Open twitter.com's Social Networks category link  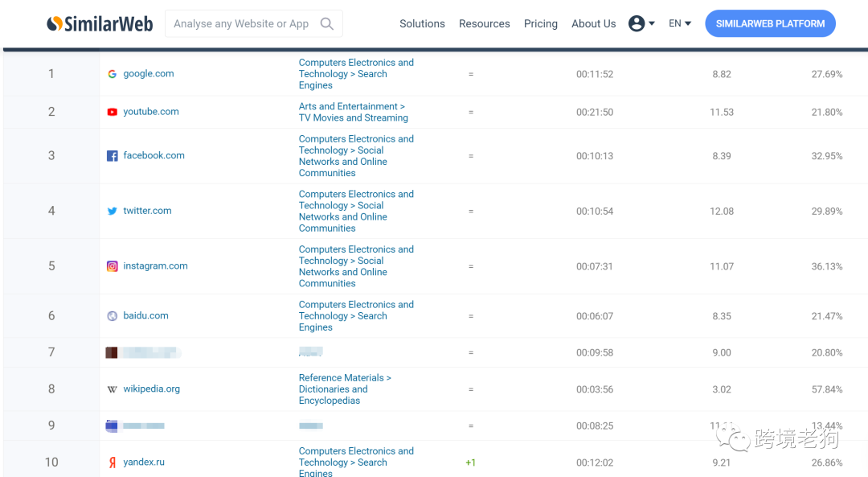356,211
